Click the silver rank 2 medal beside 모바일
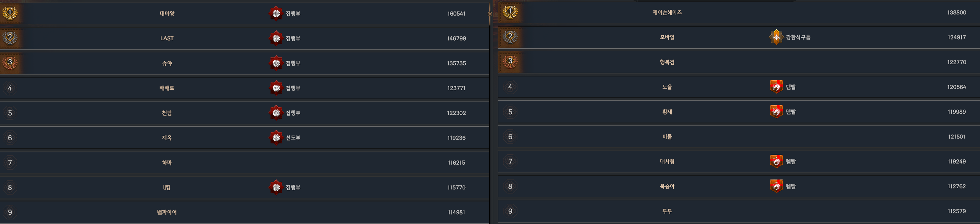This screenshot has width=980, height=224. tap(510, 37)
